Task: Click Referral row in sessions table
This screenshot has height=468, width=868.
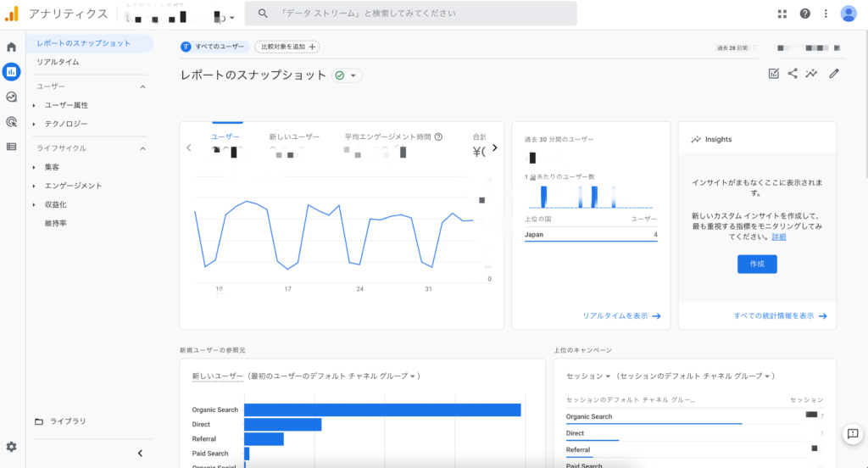Action: (694, 449)
